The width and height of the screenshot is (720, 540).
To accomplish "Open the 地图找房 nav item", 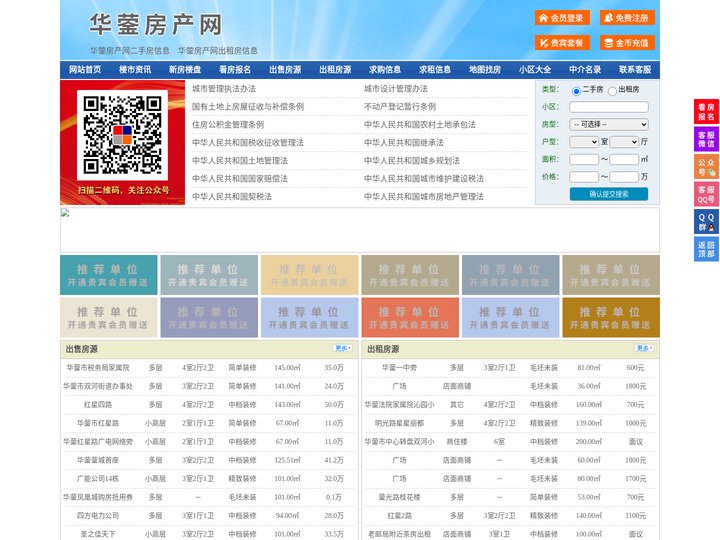I will pyautogui.click(x=485, y=70).
